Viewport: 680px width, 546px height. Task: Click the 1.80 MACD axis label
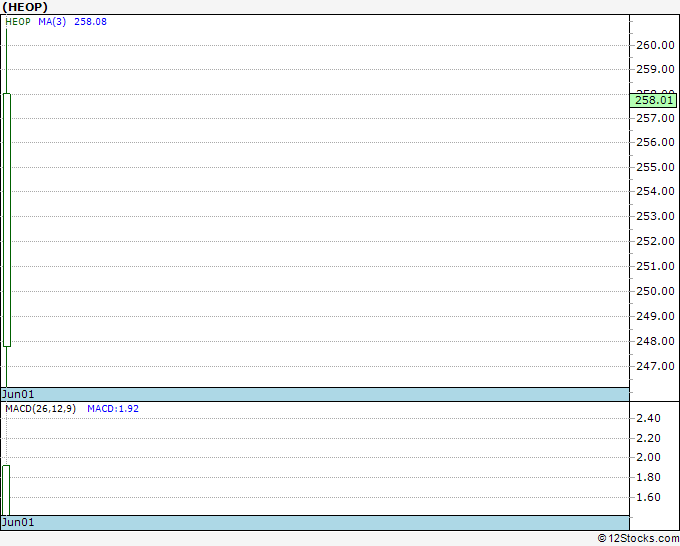(648, 477)
